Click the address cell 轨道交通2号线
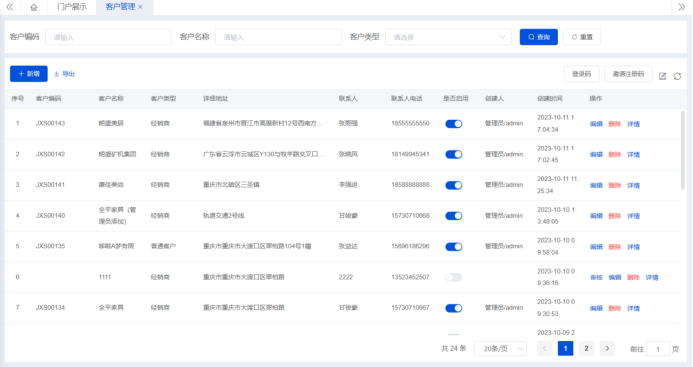Screen dimensions: 693x367 (x=224, y=216)
